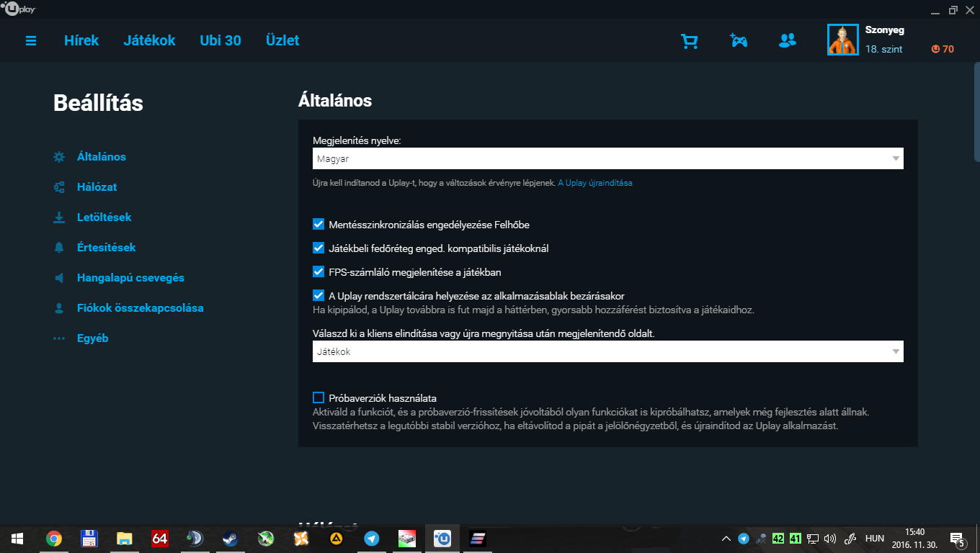This screenshot has height=553, width=980.
Task: Open the floppy disk app in taskbar
Action: point(89,538)
